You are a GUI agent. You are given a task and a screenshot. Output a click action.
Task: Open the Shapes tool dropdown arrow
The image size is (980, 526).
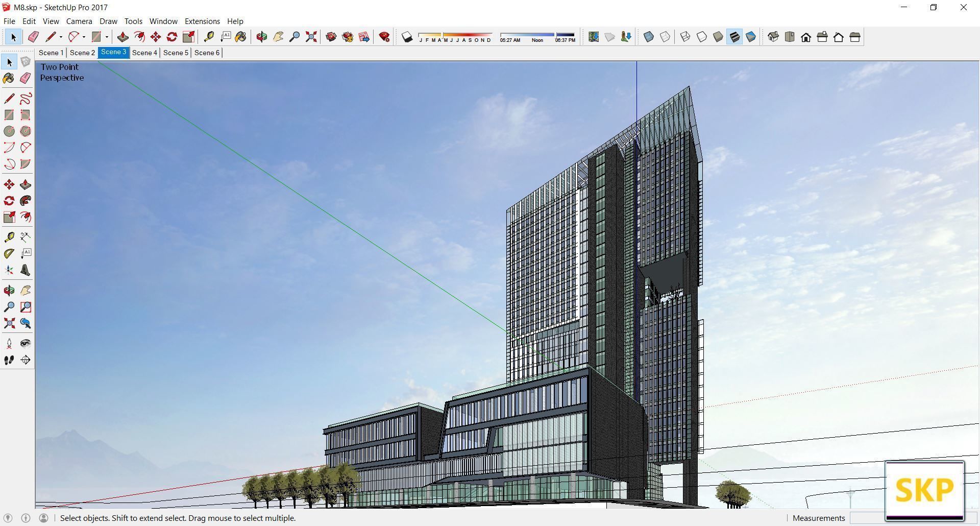point(107,37)
